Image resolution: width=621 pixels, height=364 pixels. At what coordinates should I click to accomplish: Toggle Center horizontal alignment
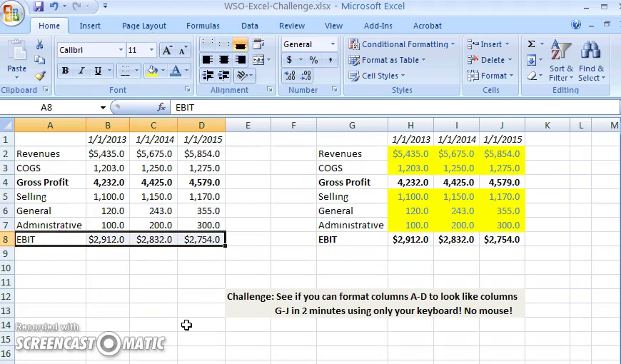[x=224, y=60]
